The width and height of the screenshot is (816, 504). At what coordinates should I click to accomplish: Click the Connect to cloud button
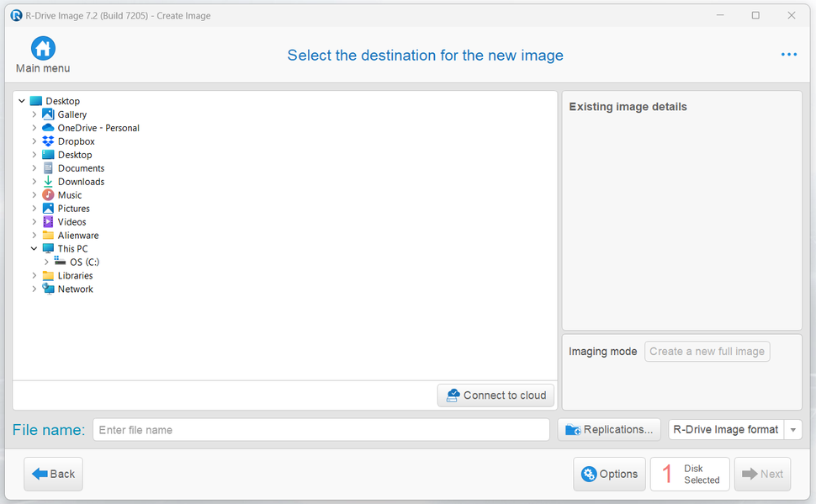[496, 395]
